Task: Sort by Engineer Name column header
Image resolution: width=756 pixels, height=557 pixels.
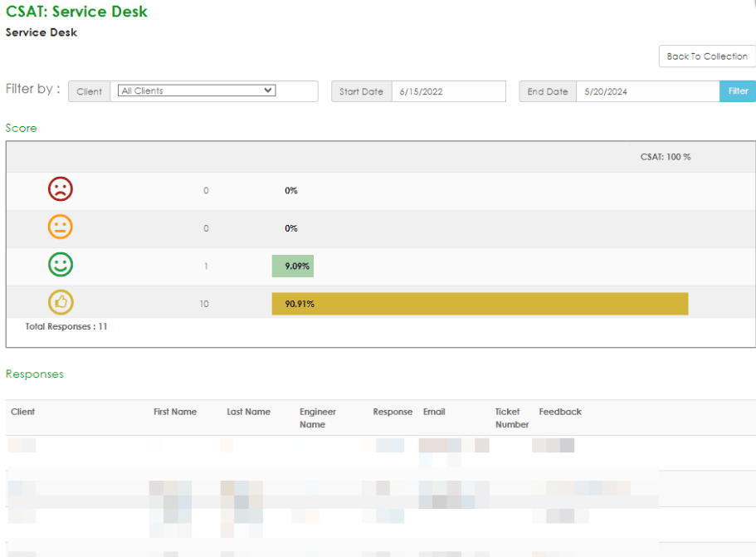Action: click(318, 418)
